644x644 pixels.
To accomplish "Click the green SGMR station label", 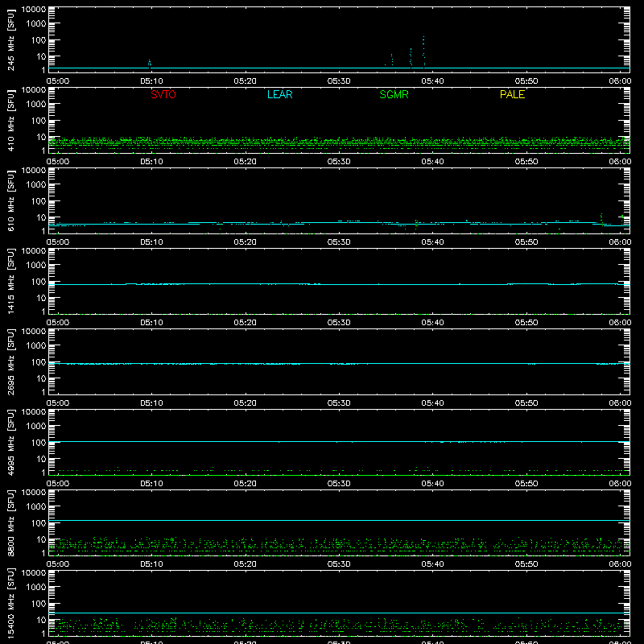I will point(394,94).
